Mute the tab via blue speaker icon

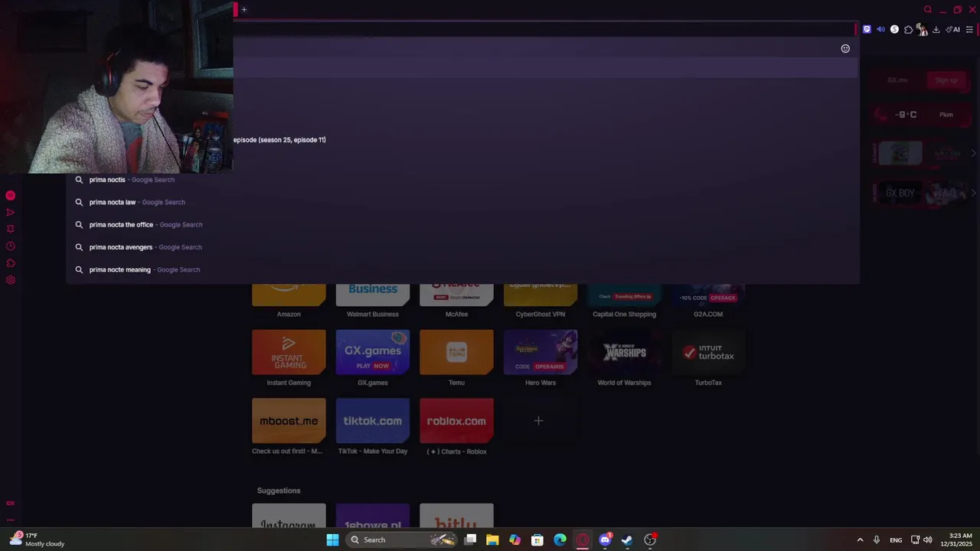tap(880, 29)
